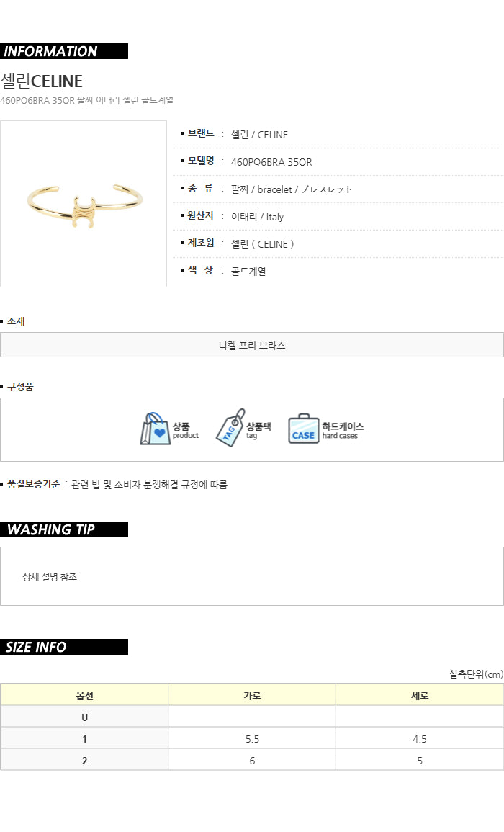This screenshot has height=832, width=504.
Task: Click the CASE hard cases icon
Action: click(x=303, y=429)
